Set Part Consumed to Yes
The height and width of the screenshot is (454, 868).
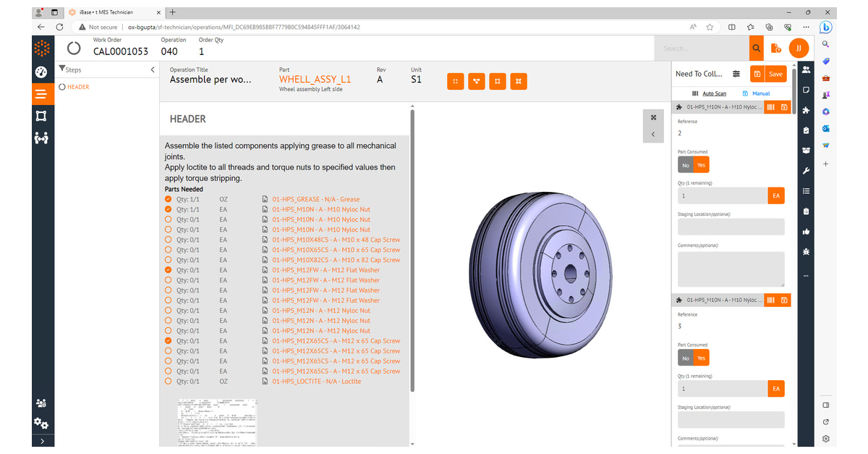701,164
